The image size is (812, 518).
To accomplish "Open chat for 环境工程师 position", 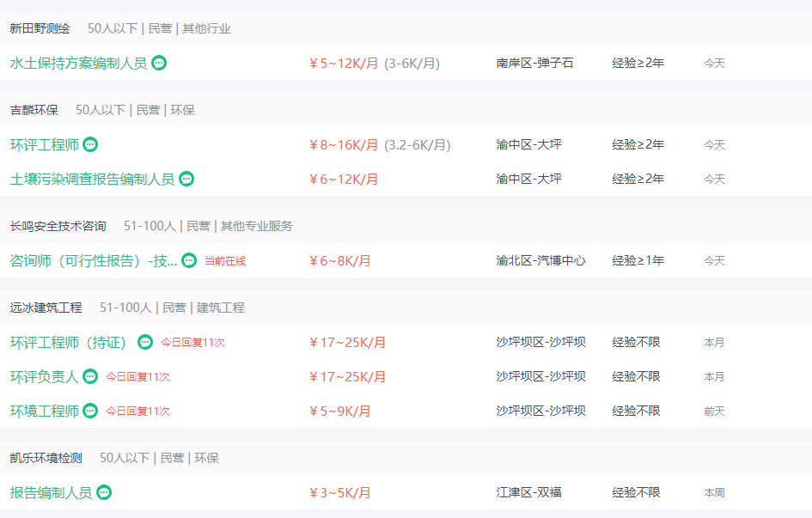I will pyautogui.click(x=90, y=411).
